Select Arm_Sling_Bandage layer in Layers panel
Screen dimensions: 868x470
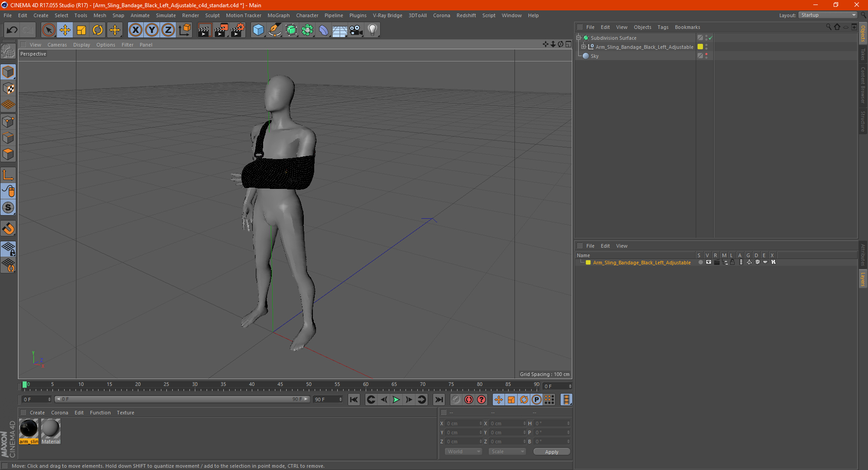coord(642,263)
